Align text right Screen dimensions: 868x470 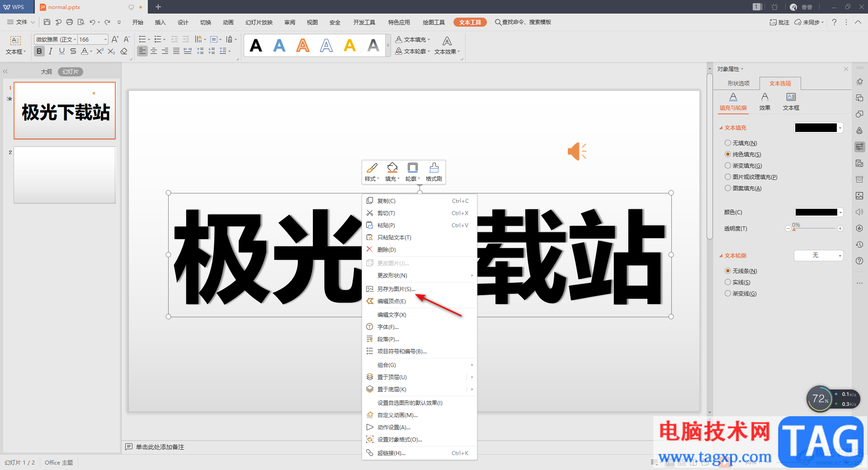tap(165, 51)
